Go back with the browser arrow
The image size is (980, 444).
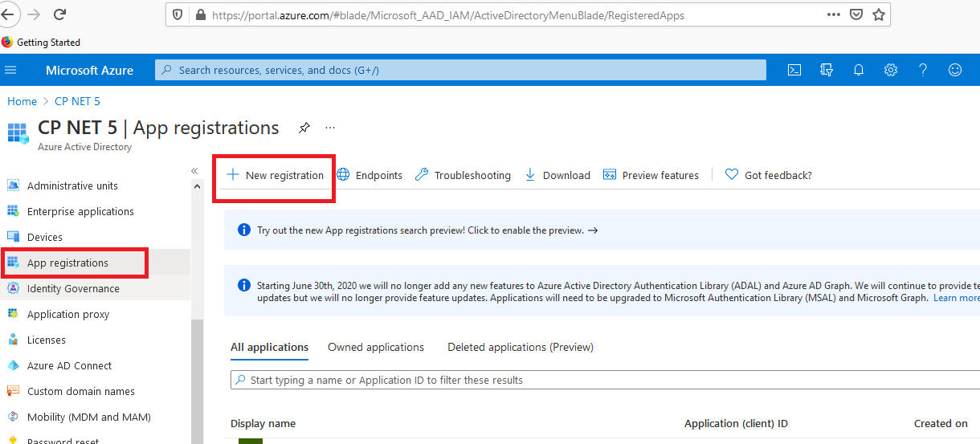7,14
